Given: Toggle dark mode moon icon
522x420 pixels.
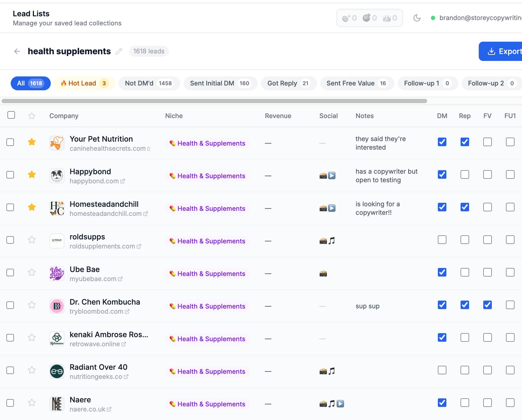Looking at the screenshot, I should pyautogui.click(x=417, y=18).
